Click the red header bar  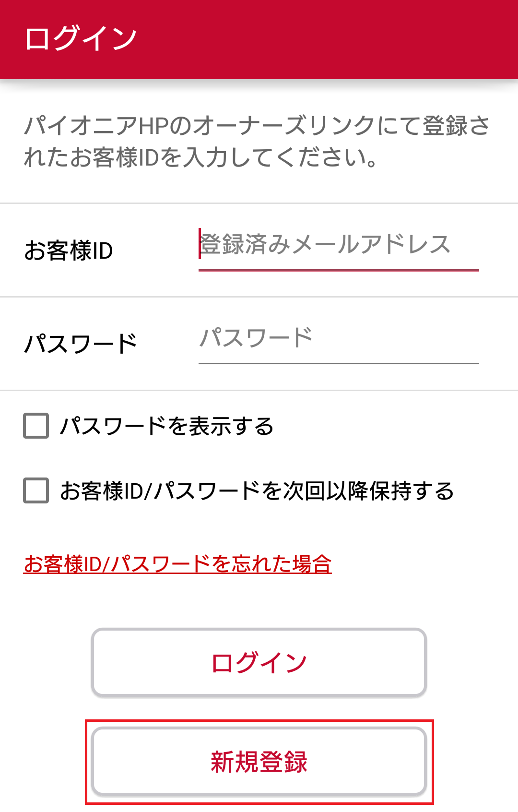tap(259, 39)
